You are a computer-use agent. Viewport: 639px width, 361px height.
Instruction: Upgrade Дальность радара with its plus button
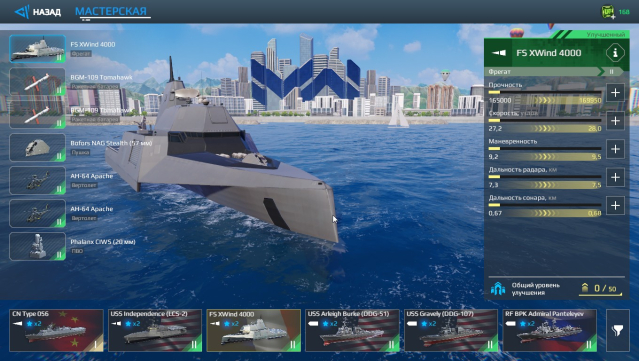[615, 177]
